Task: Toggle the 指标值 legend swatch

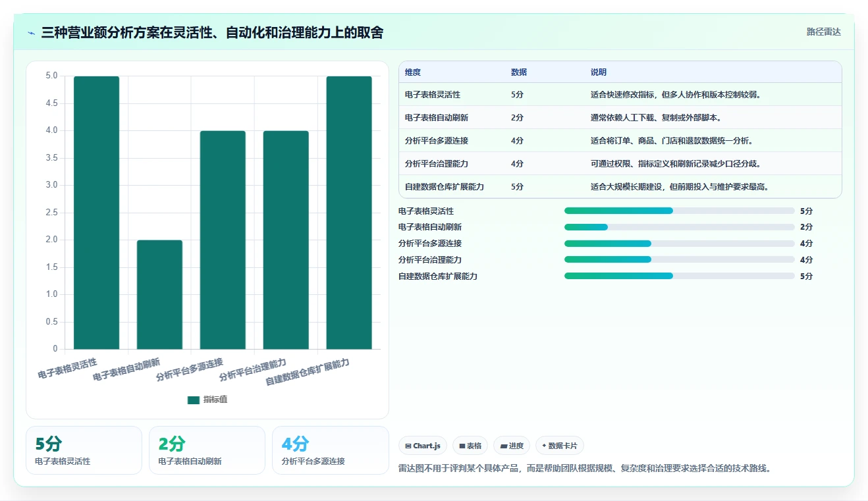Action: tap(193, 400)
